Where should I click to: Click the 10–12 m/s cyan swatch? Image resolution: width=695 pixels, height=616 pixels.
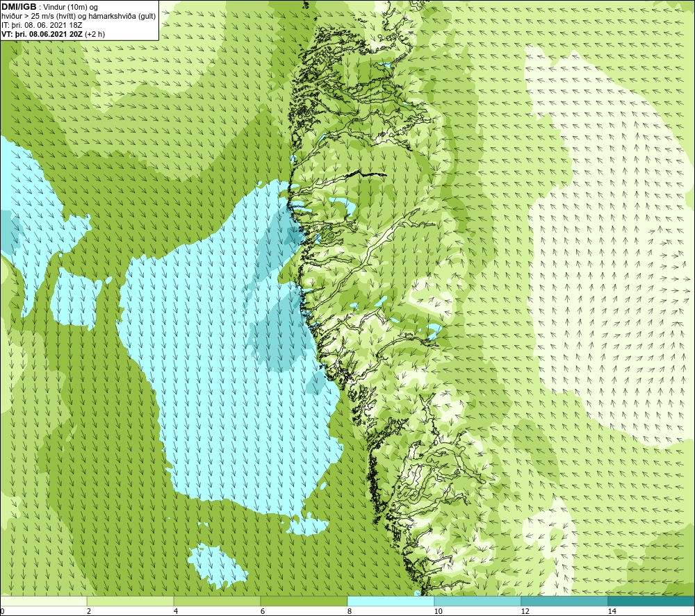478,601
